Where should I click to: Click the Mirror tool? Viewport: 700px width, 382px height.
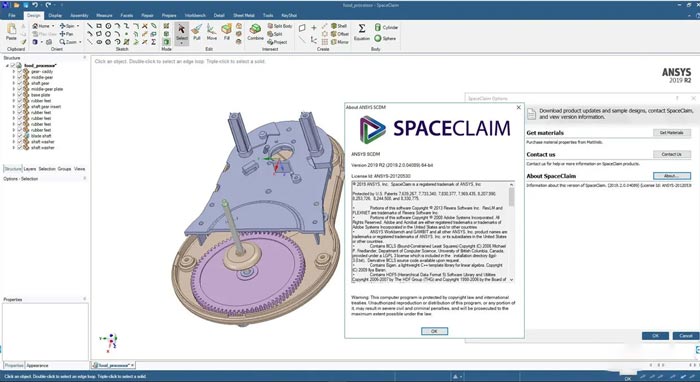coord(340,42)
